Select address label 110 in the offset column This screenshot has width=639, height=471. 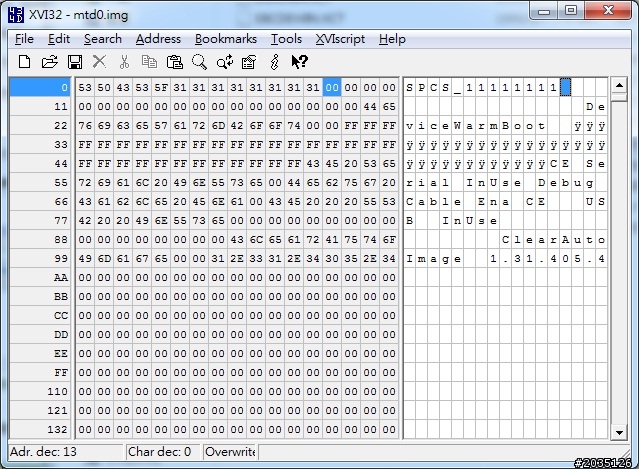tap(40, 392)
